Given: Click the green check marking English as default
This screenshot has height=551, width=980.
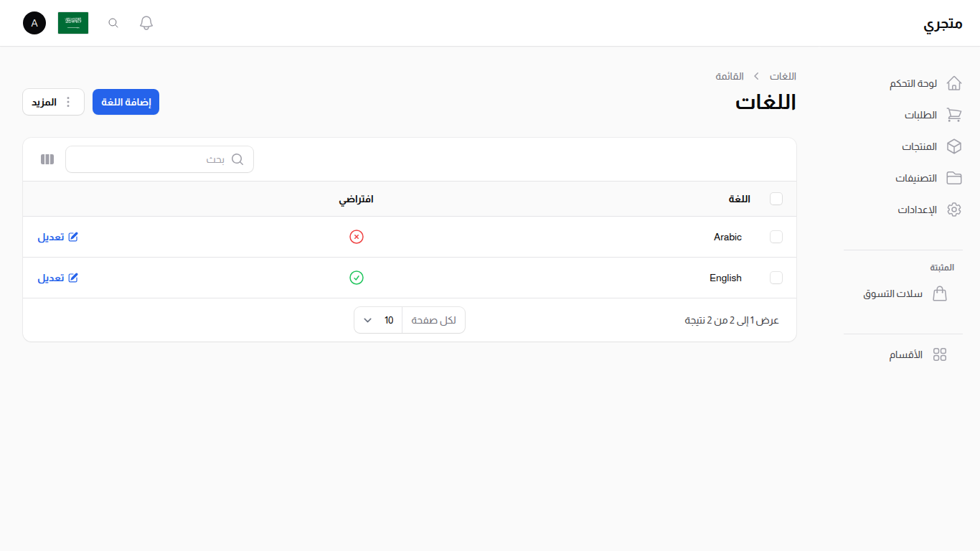Looking at the screenshot, I should click(357, 278).
